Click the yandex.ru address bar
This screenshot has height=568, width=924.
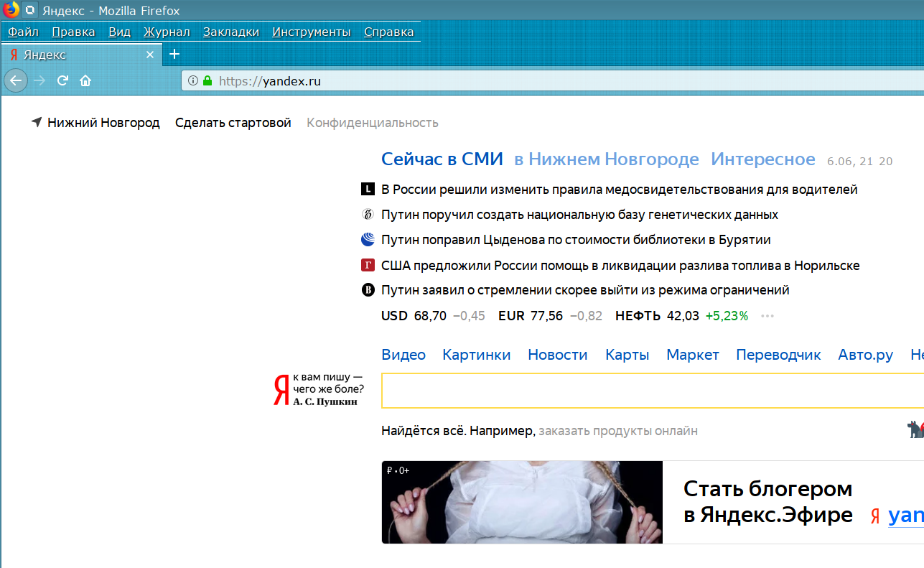tap(553, 81)
